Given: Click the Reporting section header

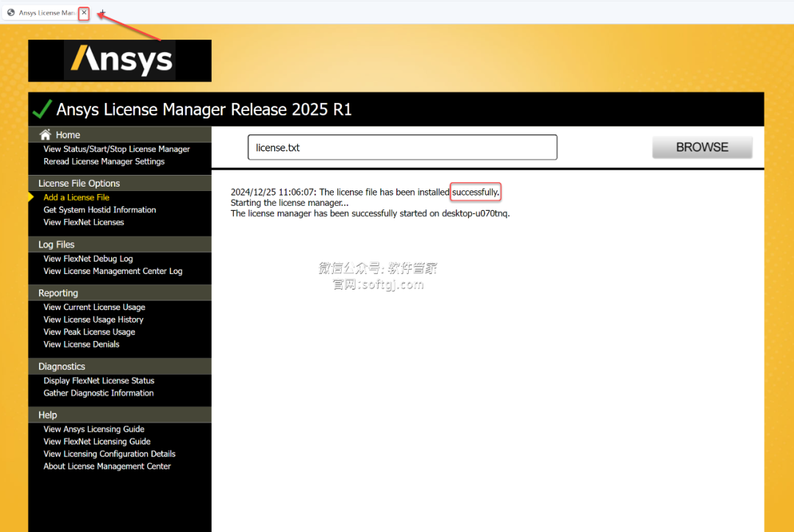Looking at the screenshot, I should (x=120, y=293).
